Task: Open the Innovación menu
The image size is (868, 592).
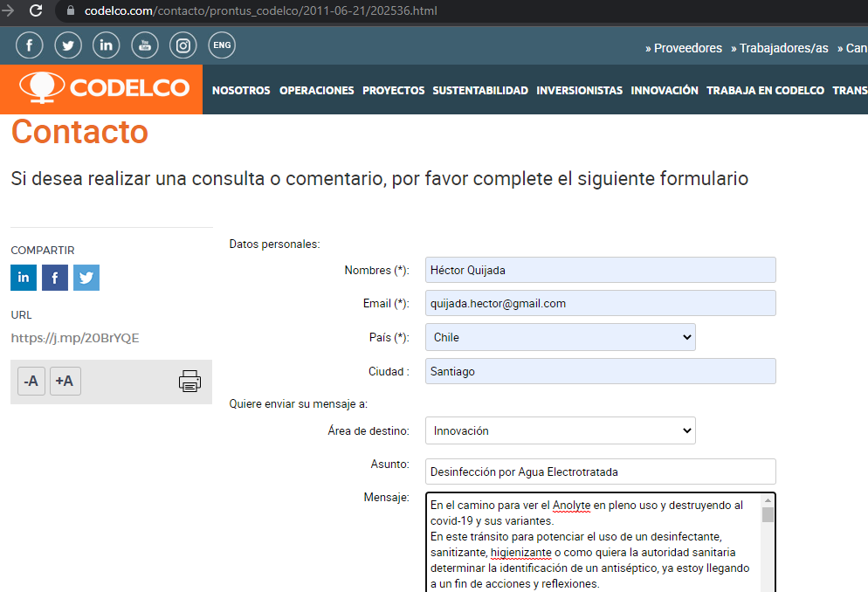Action: point(665,90)
